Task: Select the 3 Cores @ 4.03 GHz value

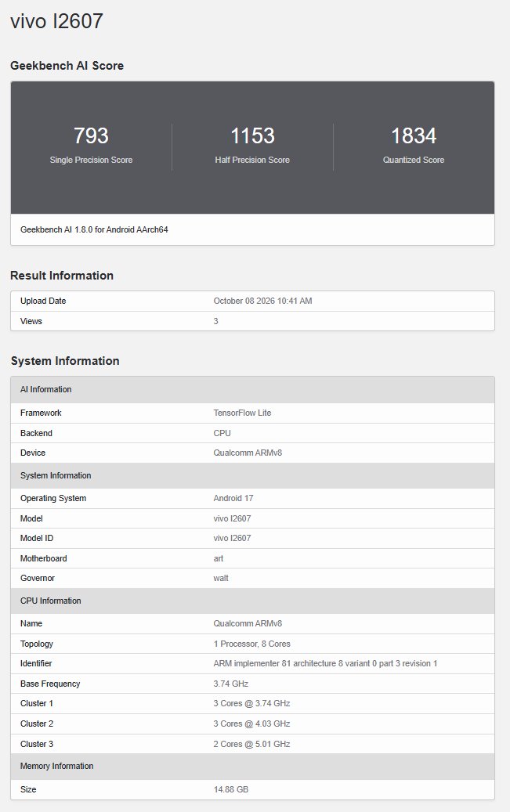Action: point(252,724)
